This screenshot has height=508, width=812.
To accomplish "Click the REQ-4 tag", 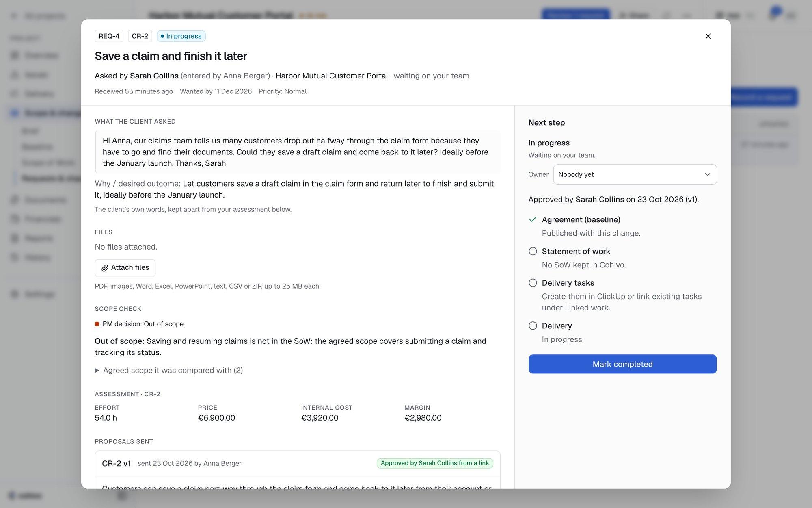I will pyautogui.click(x=109, y=36).
